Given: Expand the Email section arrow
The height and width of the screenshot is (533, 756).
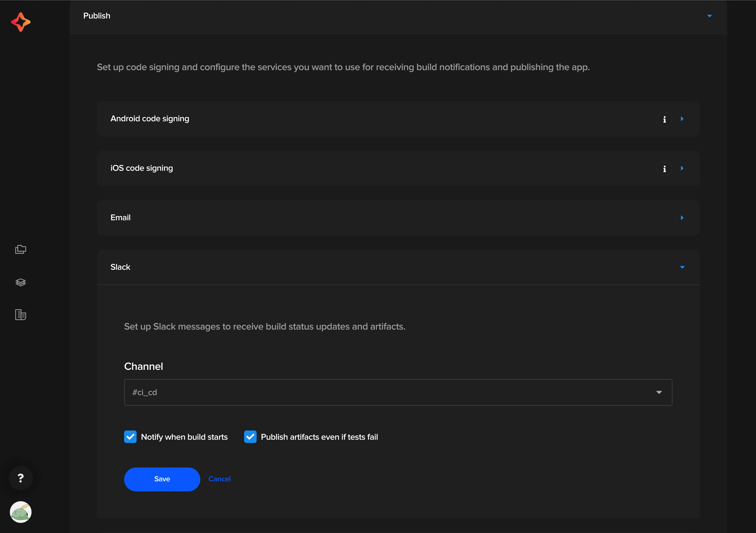Looking at the screenshot, I should (x=682, y=218).
